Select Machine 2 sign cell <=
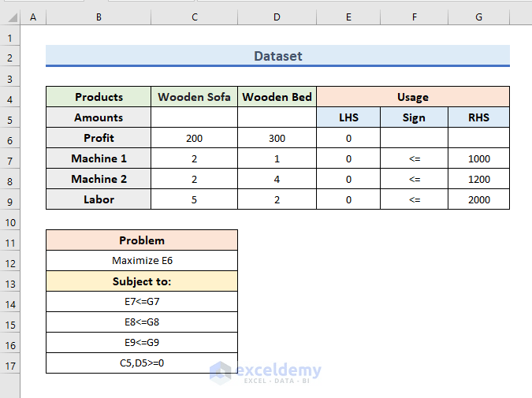Viewport: 532px width, 398px height. (415, 179)
